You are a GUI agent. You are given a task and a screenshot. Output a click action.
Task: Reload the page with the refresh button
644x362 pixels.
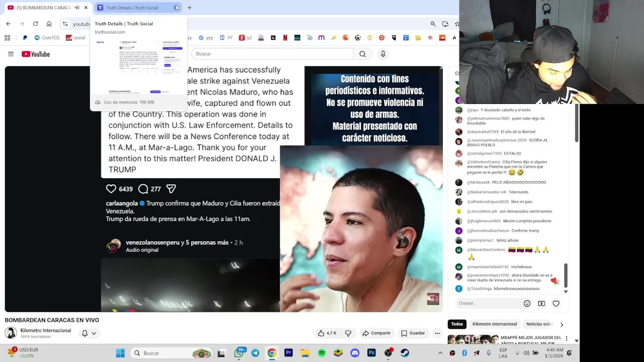(x=35, y=24)
